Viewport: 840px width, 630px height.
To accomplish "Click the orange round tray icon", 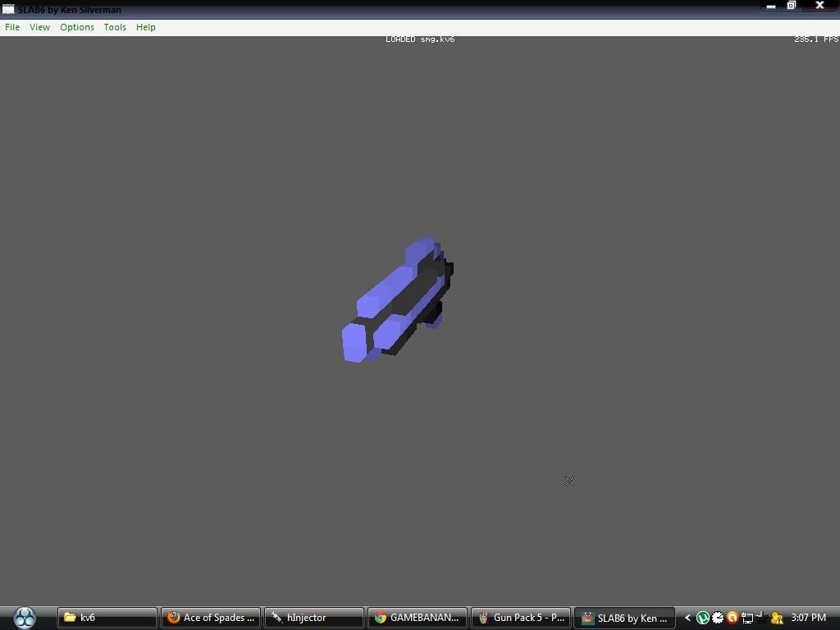I will (732, 618).
